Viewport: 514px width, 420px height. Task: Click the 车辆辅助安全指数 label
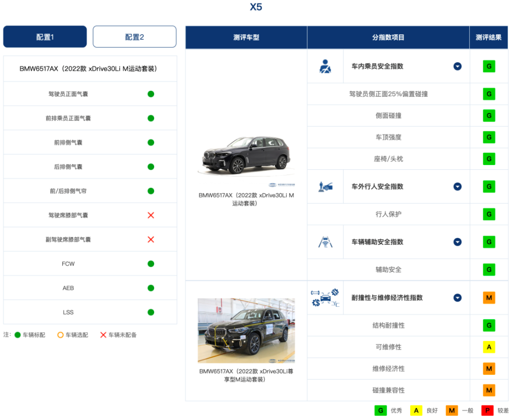point(377,242)
